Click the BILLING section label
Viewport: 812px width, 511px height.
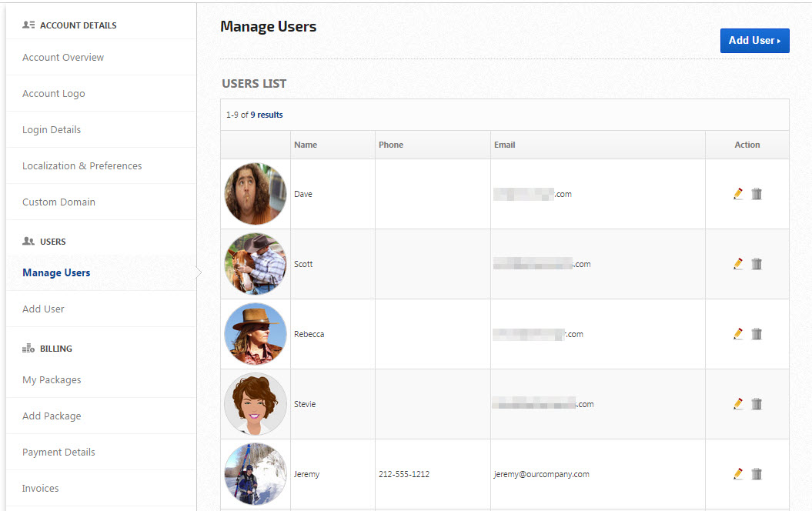pos(56,349)
